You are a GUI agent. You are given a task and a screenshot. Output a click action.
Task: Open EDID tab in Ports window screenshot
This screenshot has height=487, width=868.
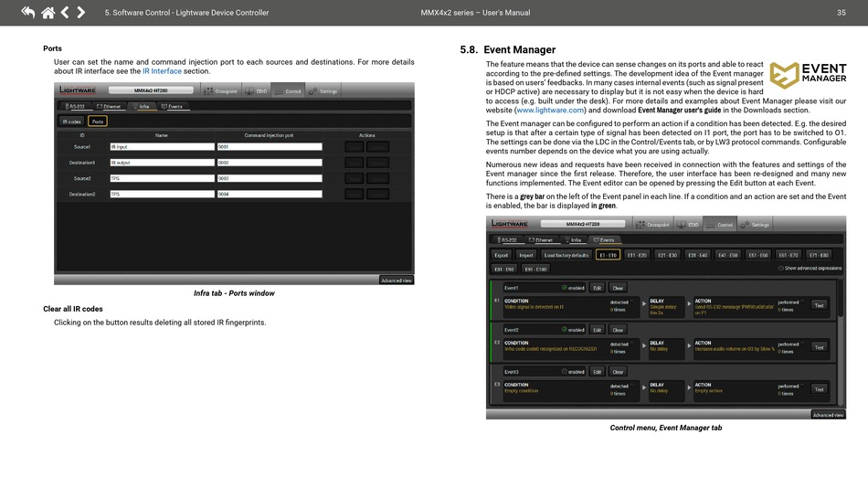pos(257,90)
